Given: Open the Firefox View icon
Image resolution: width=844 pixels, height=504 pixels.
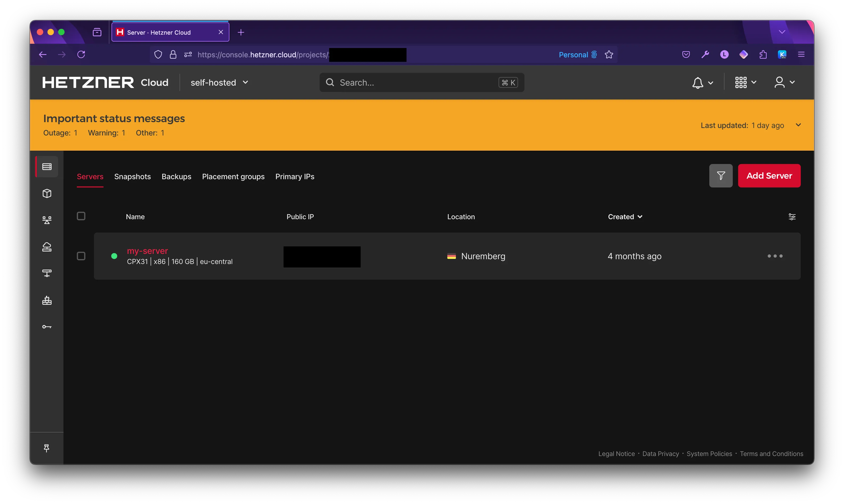Looking at the screenshot, I should (97, 32).
